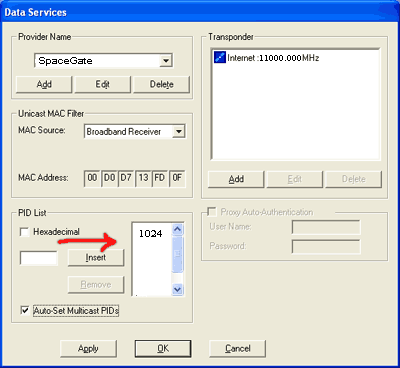Toggle Proxy Auto-Authentication checkbox
400x368 pixels.
tap(211, 212)
